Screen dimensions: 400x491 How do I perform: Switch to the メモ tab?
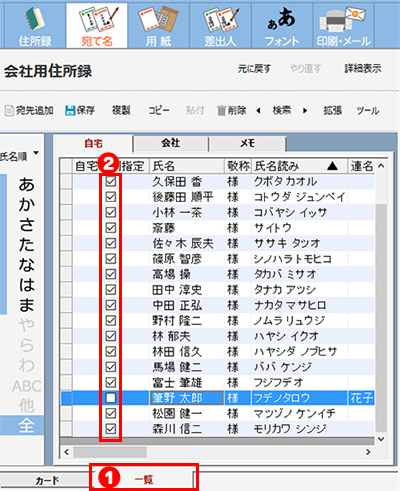coord(248,143)
